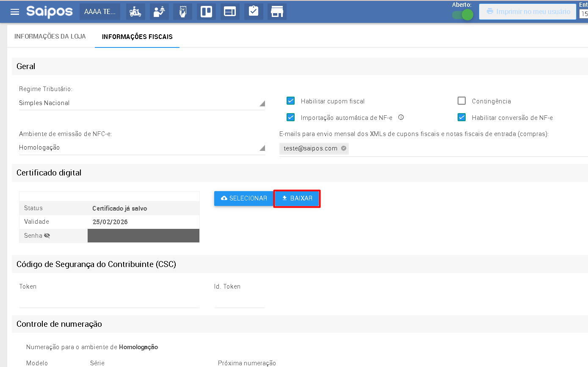Image resolution: width=588 pixels, height=367 pixels.
Task: Open the waiter table service icon
Action: [159, 11]
